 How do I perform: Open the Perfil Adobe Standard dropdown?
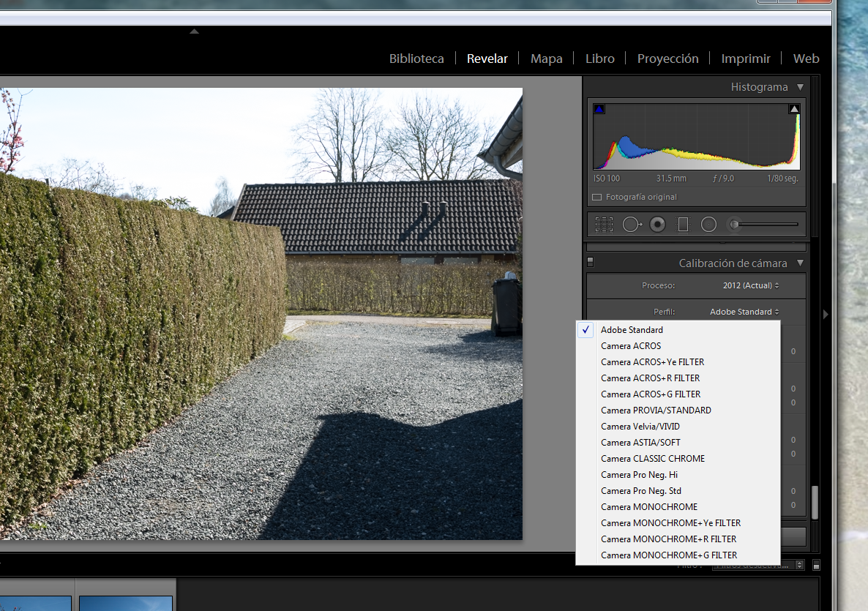744,312
